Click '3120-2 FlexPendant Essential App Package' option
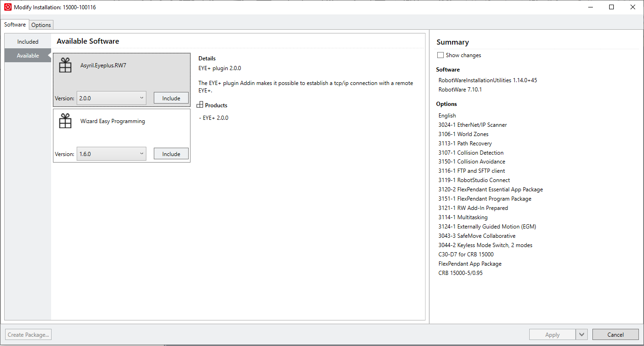Screen dimensions: 644x346 pos(491,189)
